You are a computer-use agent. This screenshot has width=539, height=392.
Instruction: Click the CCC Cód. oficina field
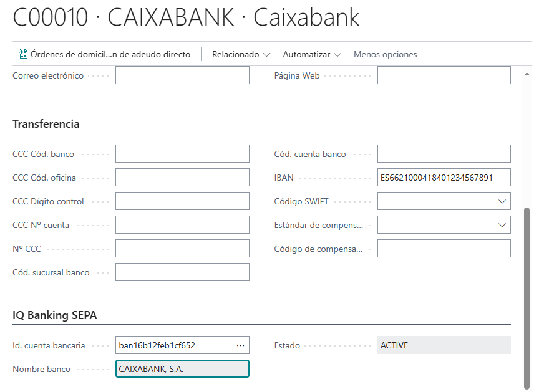(182, 177)
